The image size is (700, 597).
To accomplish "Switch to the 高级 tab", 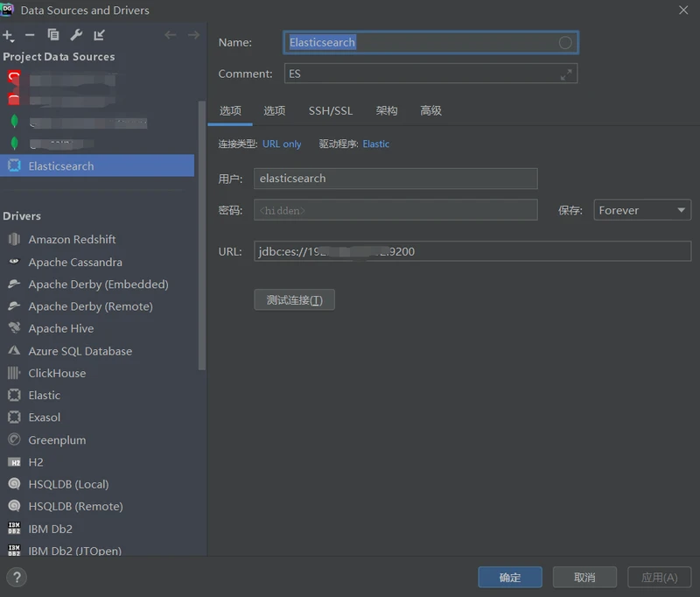I will (430, 111).
